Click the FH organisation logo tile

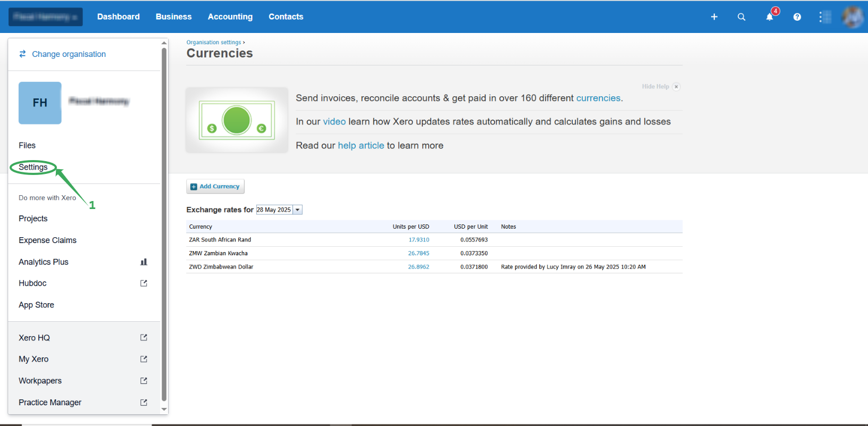40,103
